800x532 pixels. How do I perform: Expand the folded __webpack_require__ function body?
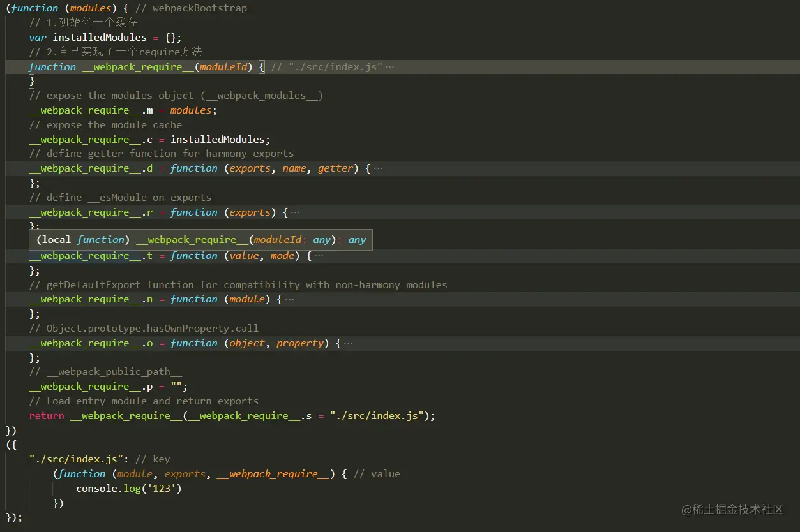tap(389, 66)
